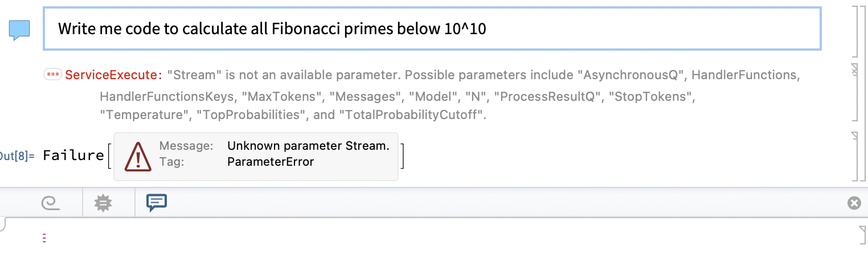The image size is (868, 262).
Task: Click the word Failure in output
Action: pyautogui.click(x=73, y=155)
